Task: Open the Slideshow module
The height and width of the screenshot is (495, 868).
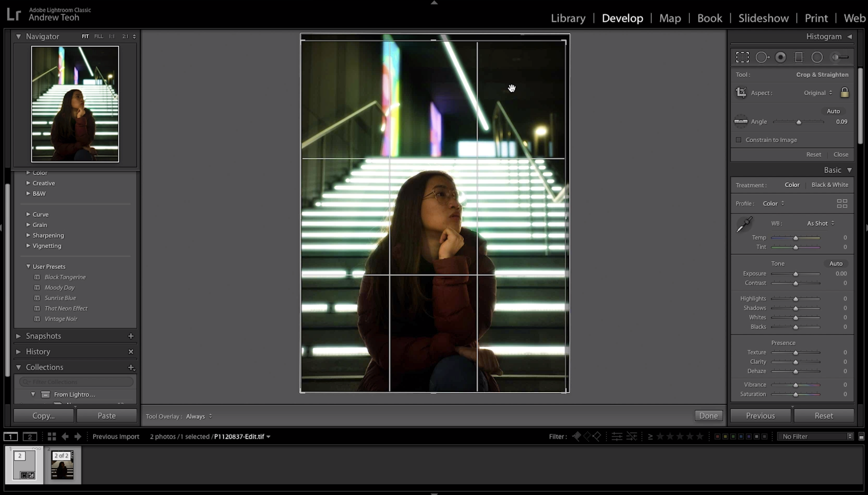Action: tap(763, 18)
